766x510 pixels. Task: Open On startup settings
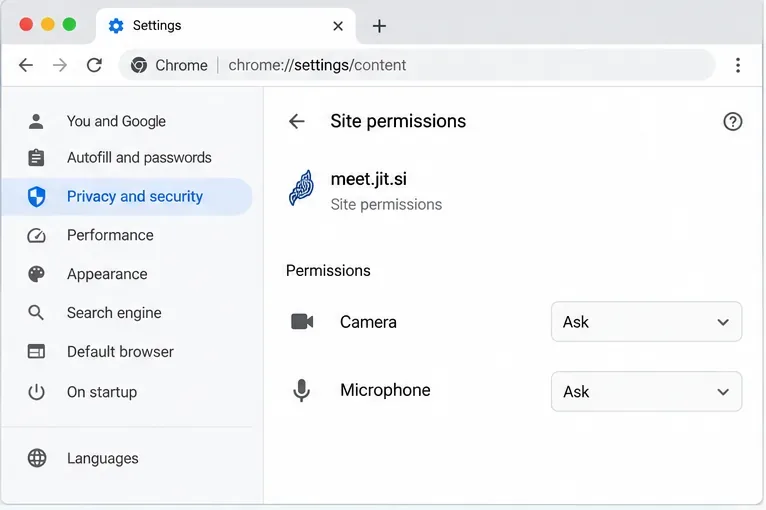pyautogui.click(x=127, y=392)
